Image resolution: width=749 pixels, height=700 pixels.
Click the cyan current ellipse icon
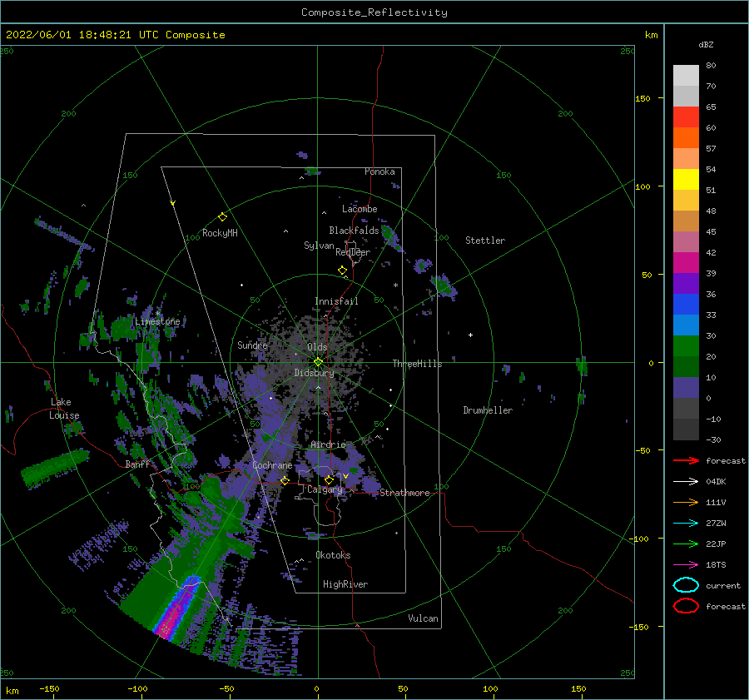click(686, 585)
